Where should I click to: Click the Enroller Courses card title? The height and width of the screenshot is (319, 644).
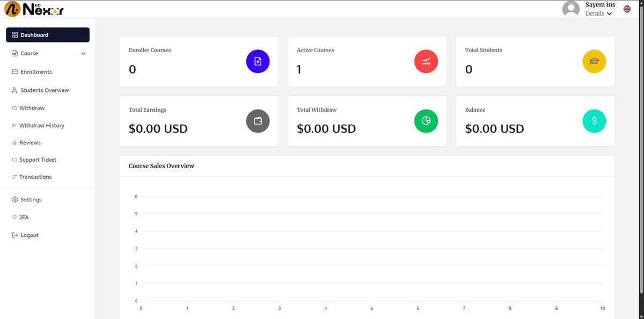150,50
